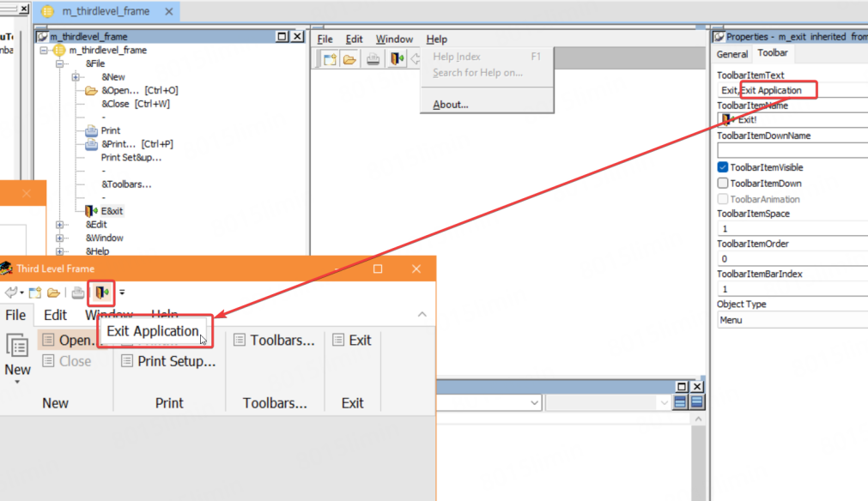Click the grayed printer icon in Third Level Frame toolbar
868x501 pixels.
(x=78, y=293)
